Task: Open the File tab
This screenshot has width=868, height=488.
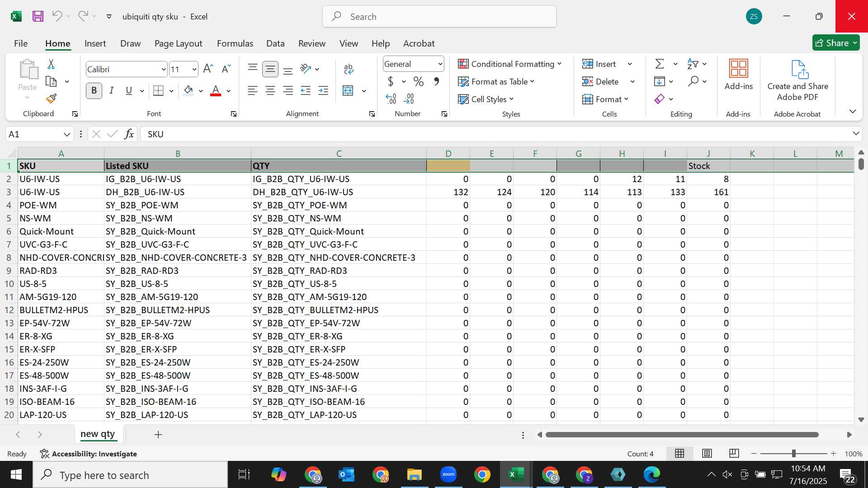Action: point(21,43)
